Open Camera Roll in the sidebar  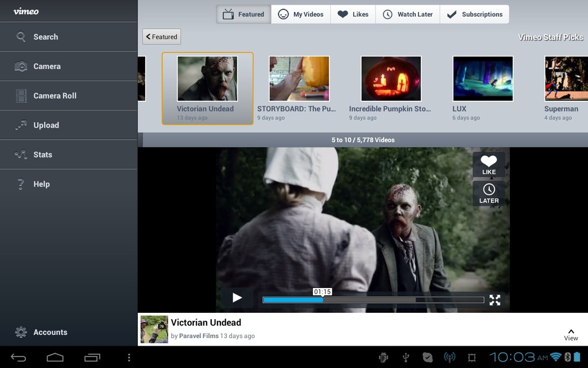[69, 96]
